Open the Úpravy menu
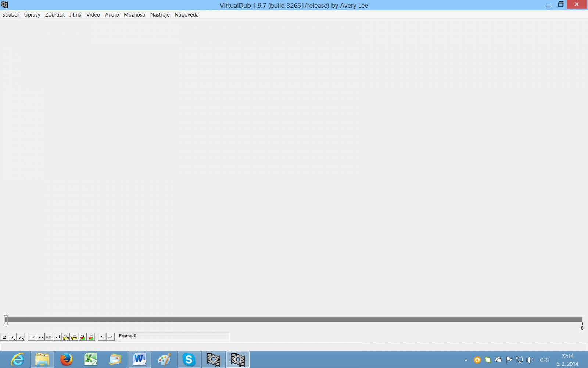 (32, 15)
